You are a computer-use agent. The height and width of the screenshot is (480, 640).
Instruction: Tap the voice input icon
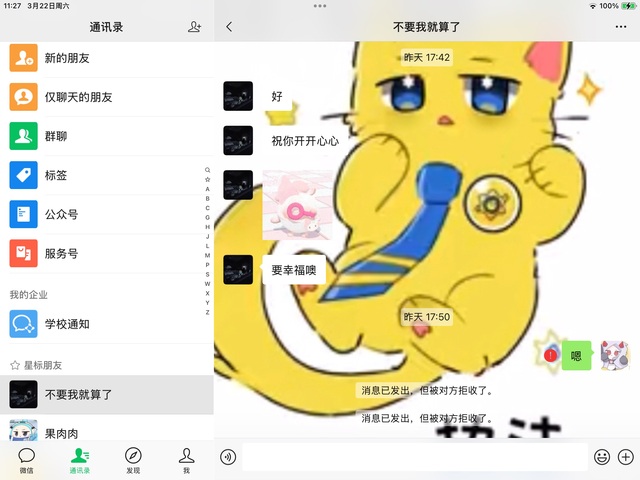(x=228, y=457)
